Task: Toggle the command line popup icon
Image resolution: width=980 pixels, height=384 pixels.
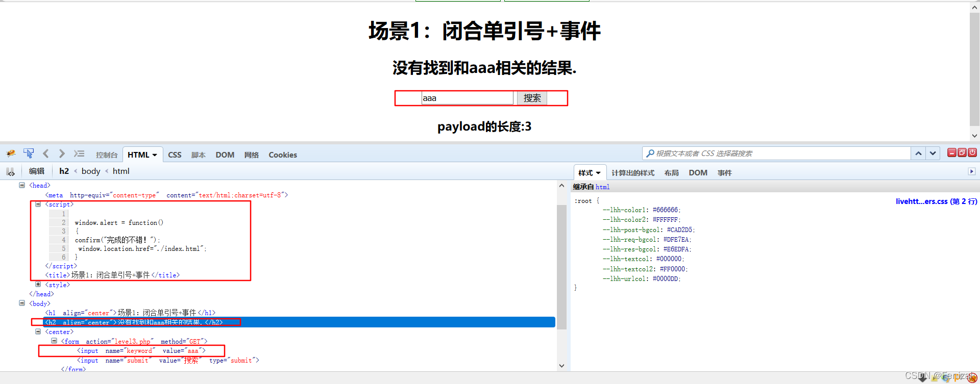Action: click(79, 153)
